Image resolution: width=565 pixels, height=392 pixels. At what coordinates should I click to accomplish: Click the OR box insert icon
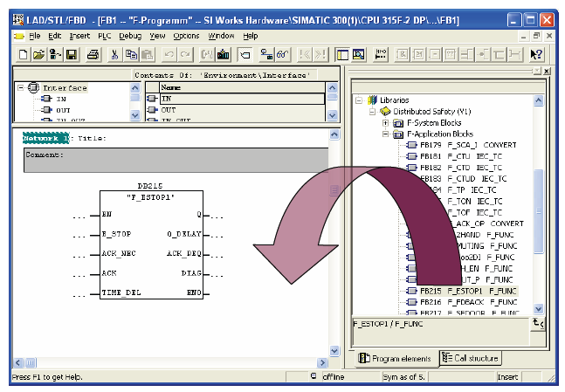[418, 55]
